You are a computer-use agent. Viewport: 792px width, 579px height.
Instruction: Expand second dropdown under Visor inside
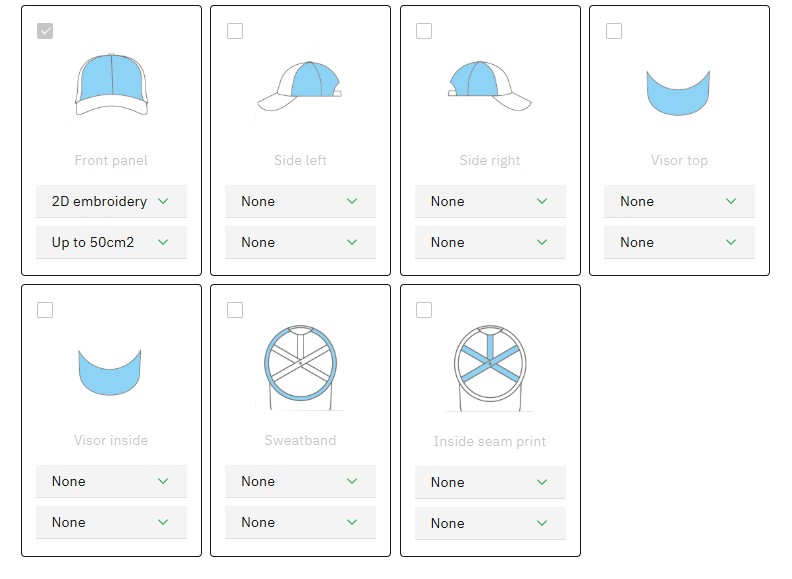[x=111, y=522]
